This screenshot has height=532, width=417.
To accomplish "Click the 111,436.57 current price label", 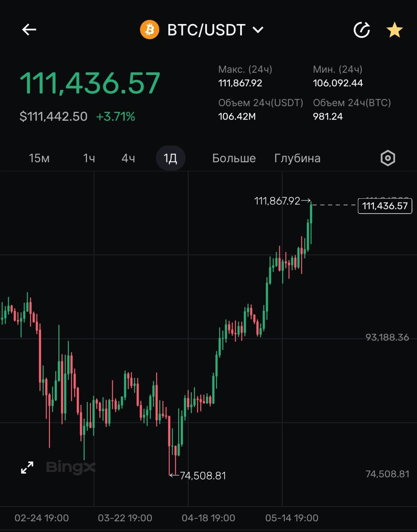I will 385,206.
